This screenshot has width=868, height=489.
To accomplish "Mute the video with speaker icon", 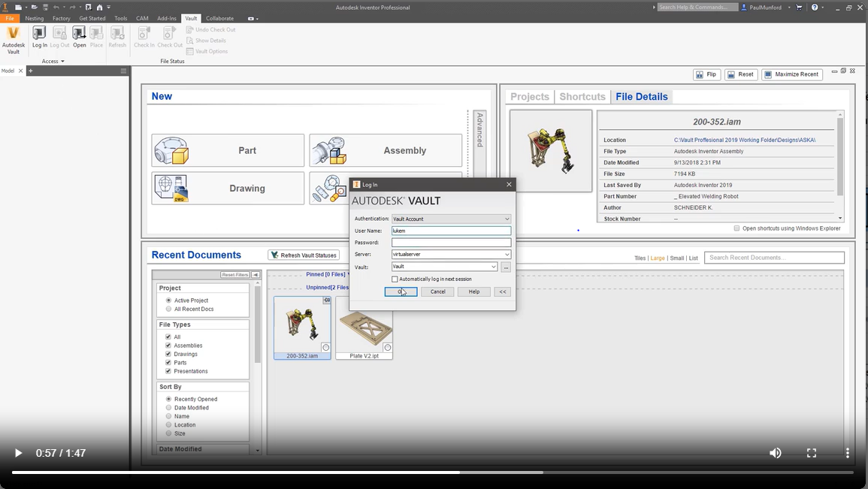I will tap(776, 453).
